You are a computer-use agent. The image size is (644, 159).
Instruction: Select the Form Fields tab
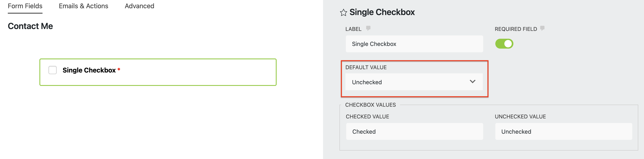pyautogui.click(x=25, y=6)
